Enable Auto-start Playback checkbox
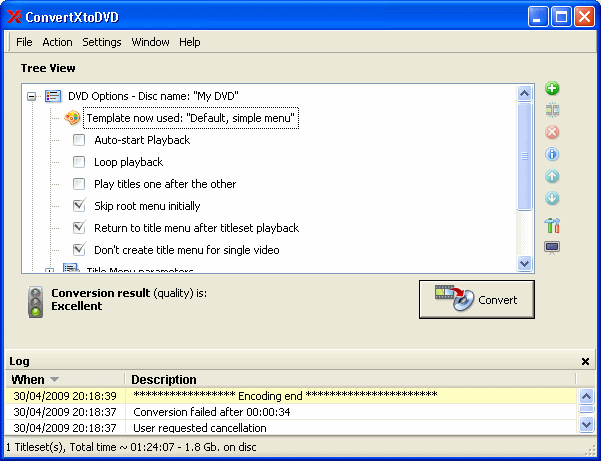The width and height of the screenshot is (601, 461). [79, 140]
